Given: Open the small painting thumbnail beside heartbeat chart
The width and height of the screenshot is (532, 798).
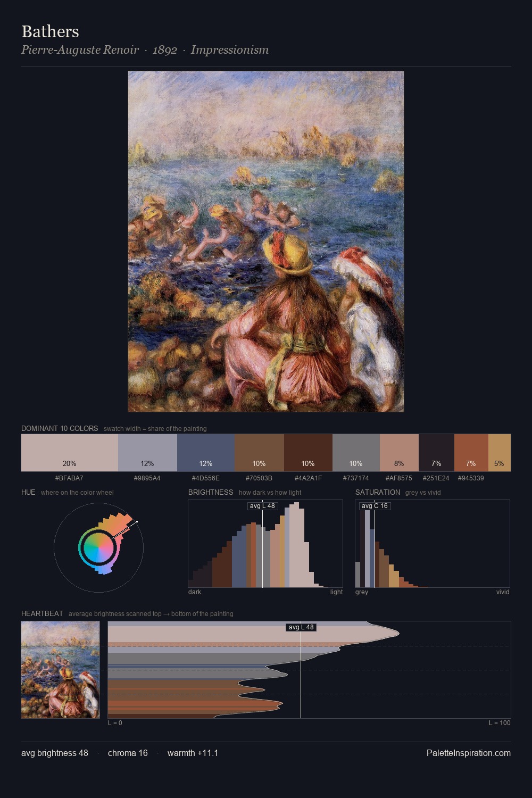Looking at the screenshot, I should pyautogui.click(x=60, y=670).
